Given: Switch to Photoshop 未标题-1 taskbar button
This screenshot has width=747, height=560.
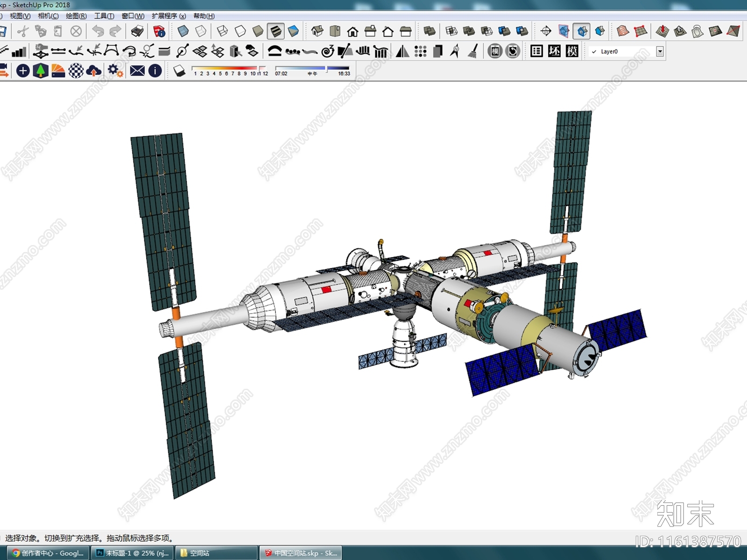Looking at the screenshot, I should 132,553.
